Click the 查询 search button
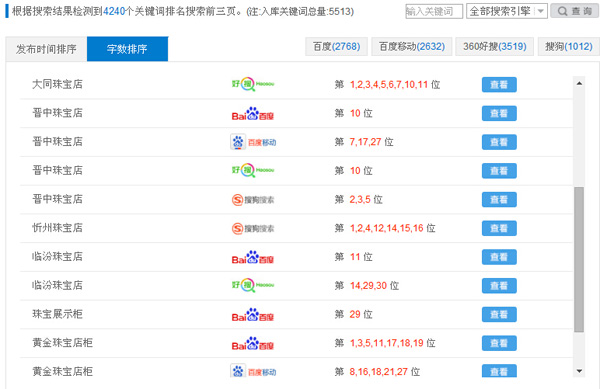 coord(574,11)
